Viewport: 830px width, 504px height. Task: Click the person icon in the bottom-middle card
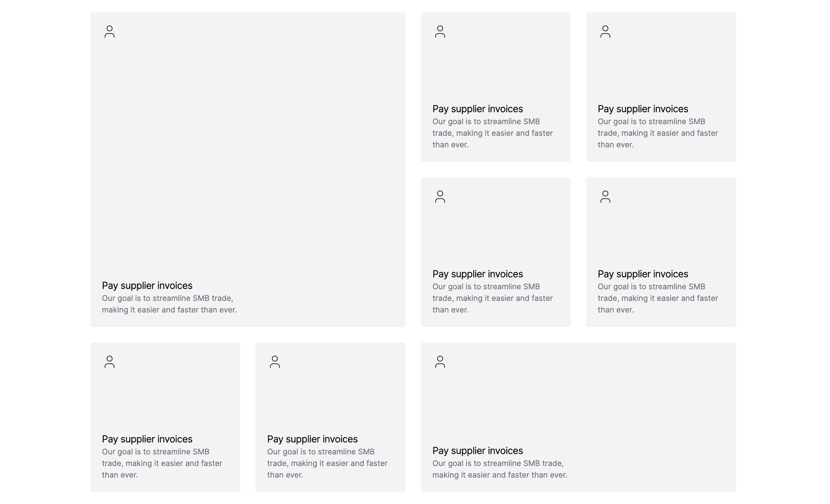275,362
